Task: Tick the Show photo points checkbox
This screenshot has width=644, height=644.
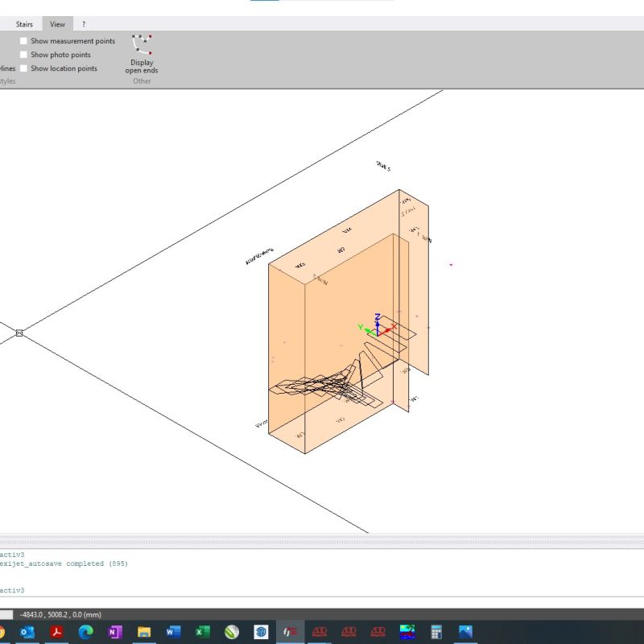Action: 24,55
